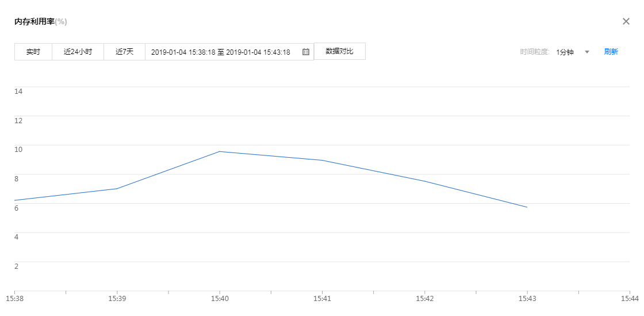Click the line data point at 15:39
The height and width of the screenshot is (316, 644).
[117, 188]
